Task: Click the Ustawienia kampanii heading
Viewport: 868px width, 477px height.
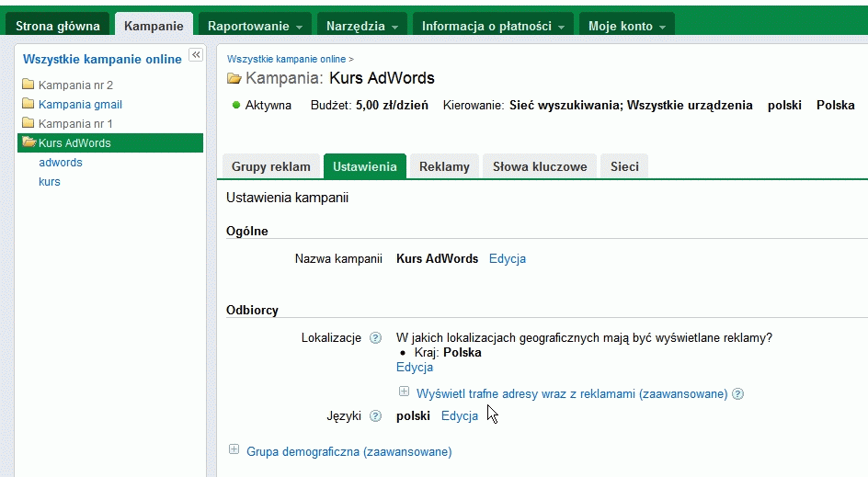Action: point(287,198)
